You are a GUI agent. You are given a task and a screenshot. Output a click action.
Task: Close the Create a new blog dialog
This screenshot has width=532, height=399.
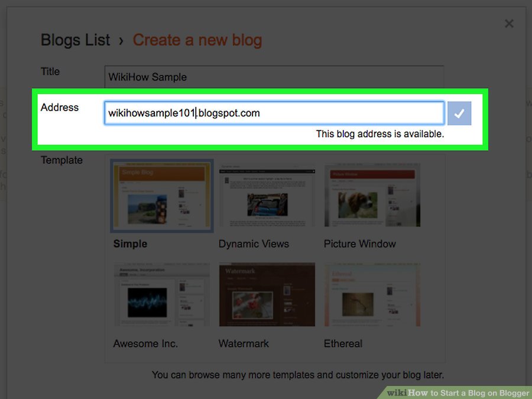[x=509, y=24]
